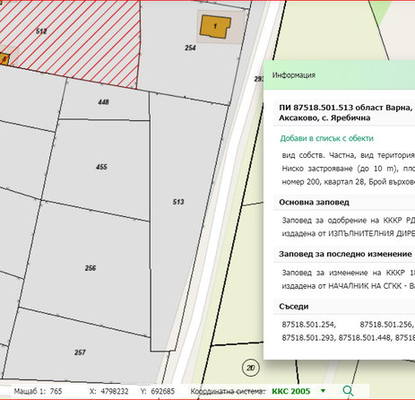Click the orange building 1 in parcel 254
This screenshot has height=400, width=415.
pos(215,26)
